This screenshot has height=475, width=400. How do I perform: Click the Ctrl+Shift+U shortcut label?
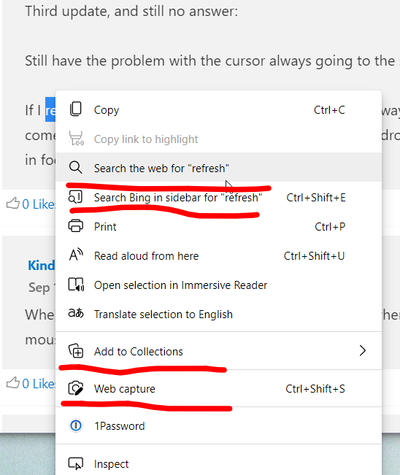(314, 256)
